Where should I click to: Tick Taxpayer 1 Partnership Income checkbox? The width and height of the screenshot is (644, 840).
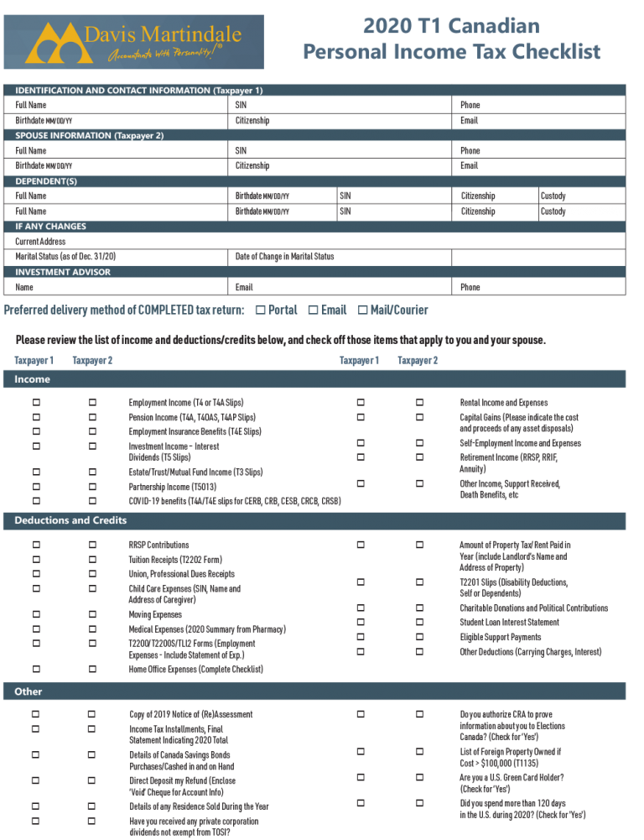pyautogui.click(x=36, y=487)
